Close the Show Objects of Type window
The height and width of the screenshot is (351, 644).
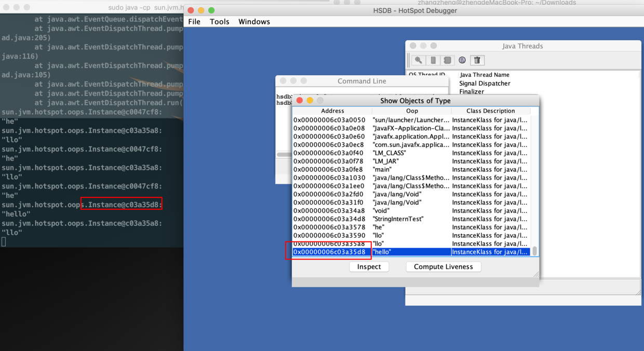[300, 100]
